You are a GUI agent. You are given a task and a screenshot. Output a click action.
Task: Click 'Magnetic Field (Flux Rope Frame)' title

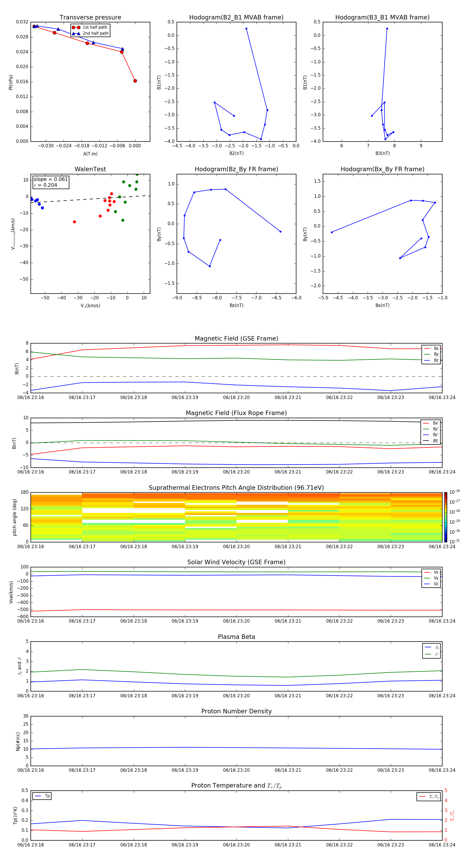pyautogui.click(x=236, y=413)
